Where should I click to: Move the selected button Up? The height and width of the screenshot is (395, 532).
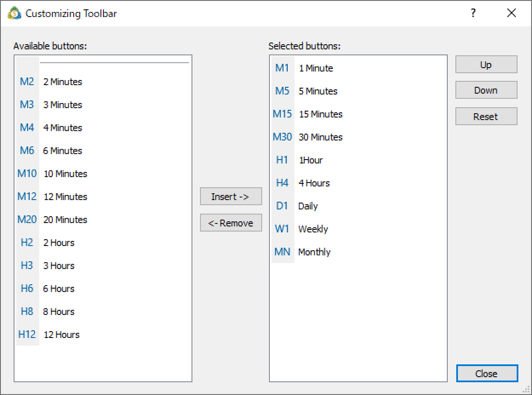[486, 65]
